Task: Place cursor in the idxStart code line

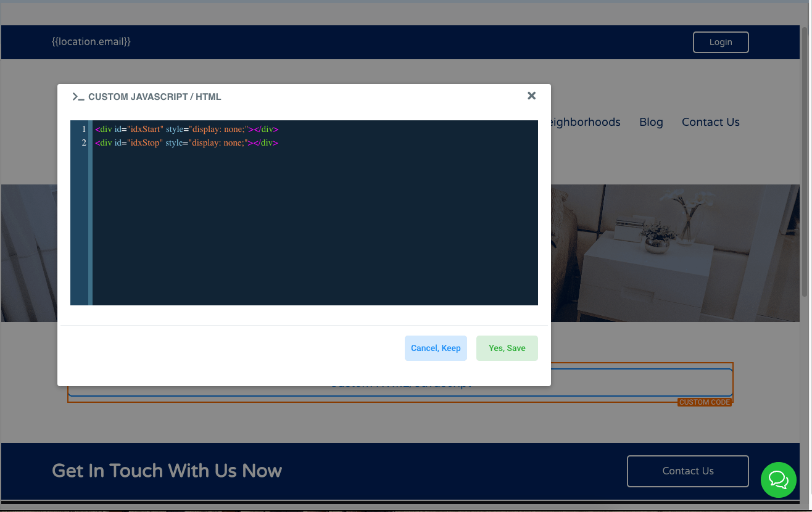Action: (x=186, y=130)
